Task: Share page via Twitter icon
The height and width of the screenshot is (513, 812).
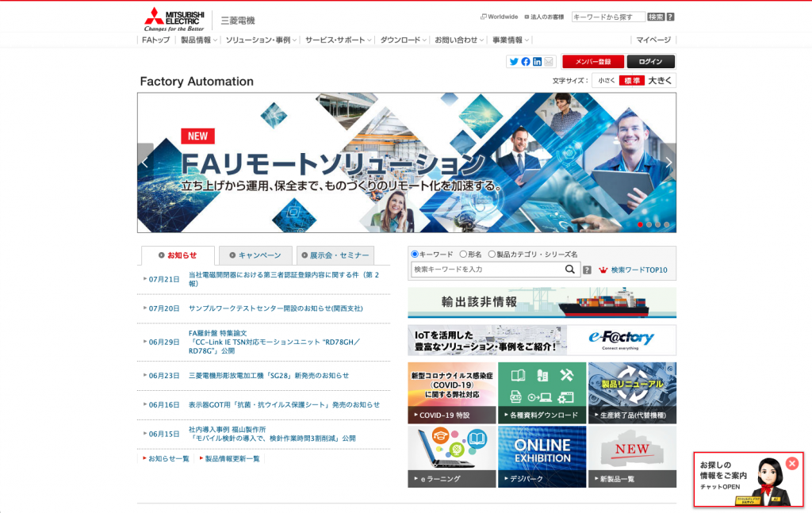Action: pyautogui.click(x=514, y=62)
